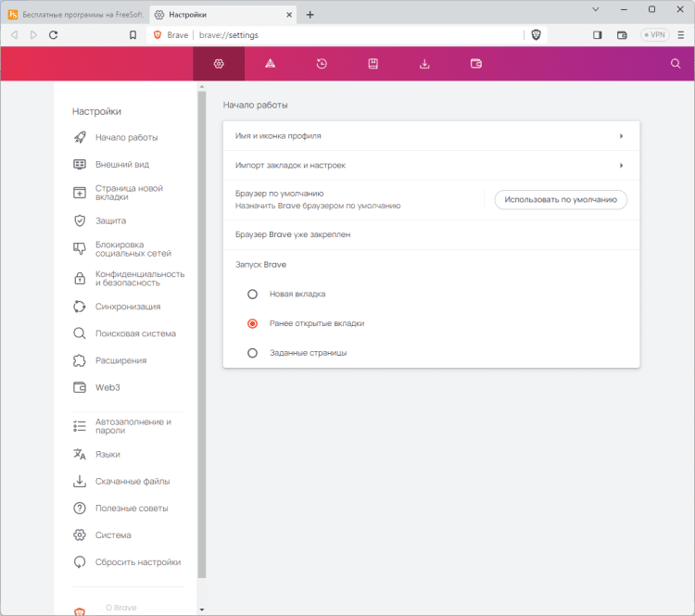Open a new tab with plus button
The height and width of the screenshot is (616, 695).
[310, 15]
